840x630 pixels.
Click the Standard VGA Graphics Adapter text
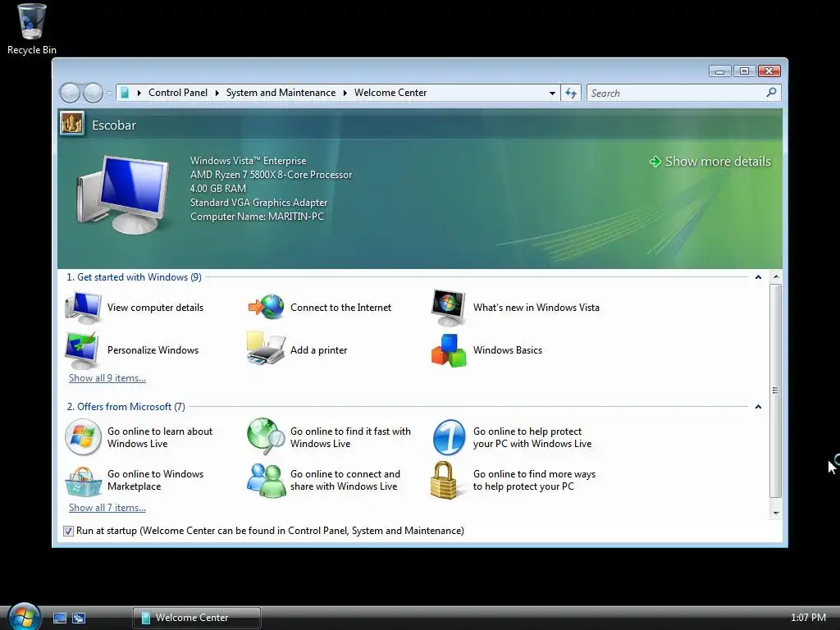click(x=258, y=203)
